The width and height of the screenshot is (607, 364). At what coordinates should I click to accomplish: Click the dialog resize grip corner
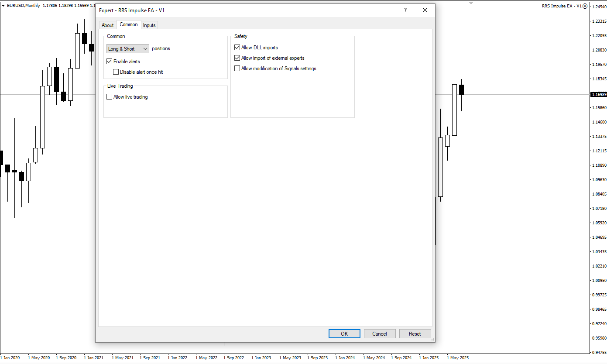click(432, 340)
